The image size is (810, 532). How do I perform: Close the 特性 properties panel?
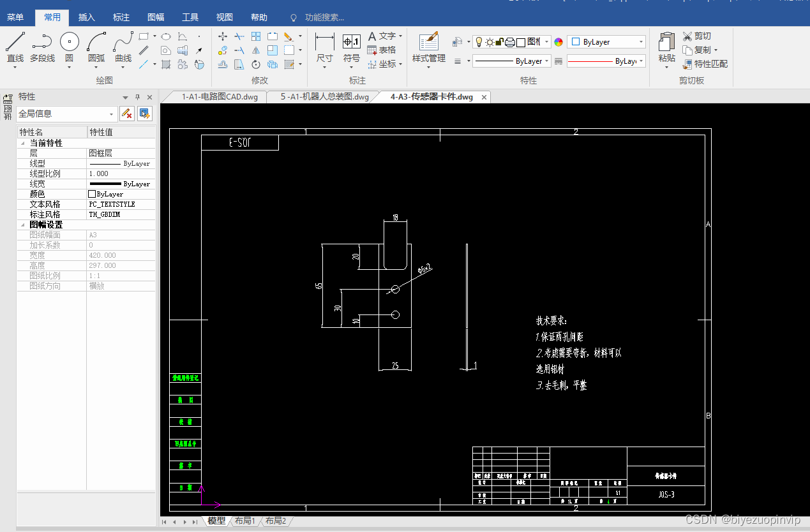click(149, 97)
